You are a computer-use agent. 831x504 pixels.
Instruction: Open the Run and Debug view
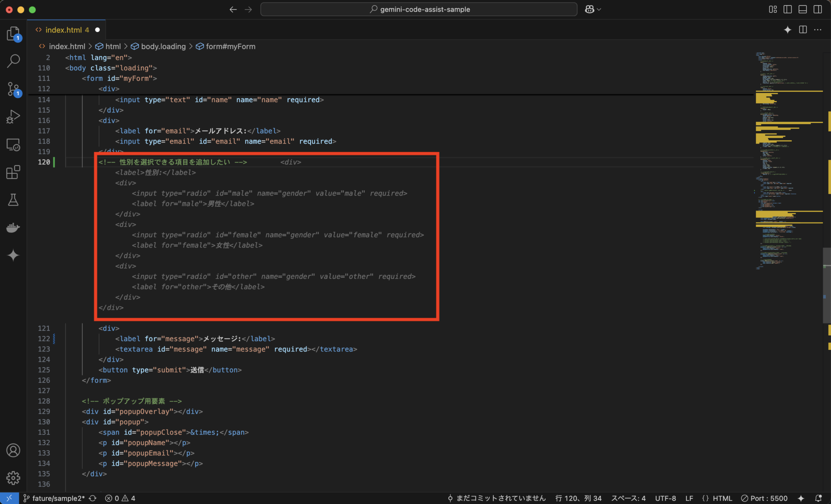[x=14, y=117]
